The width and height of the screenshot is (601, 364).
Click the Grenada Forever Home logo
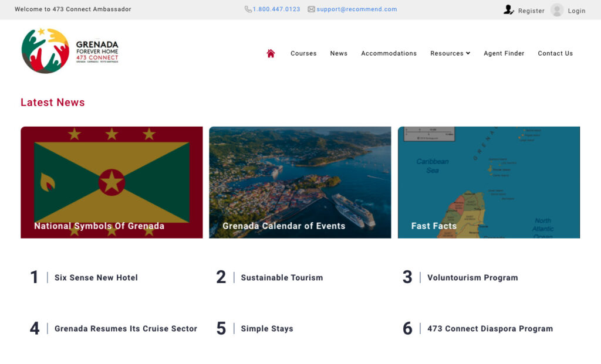pyautogui.click(x=70, y=51)
